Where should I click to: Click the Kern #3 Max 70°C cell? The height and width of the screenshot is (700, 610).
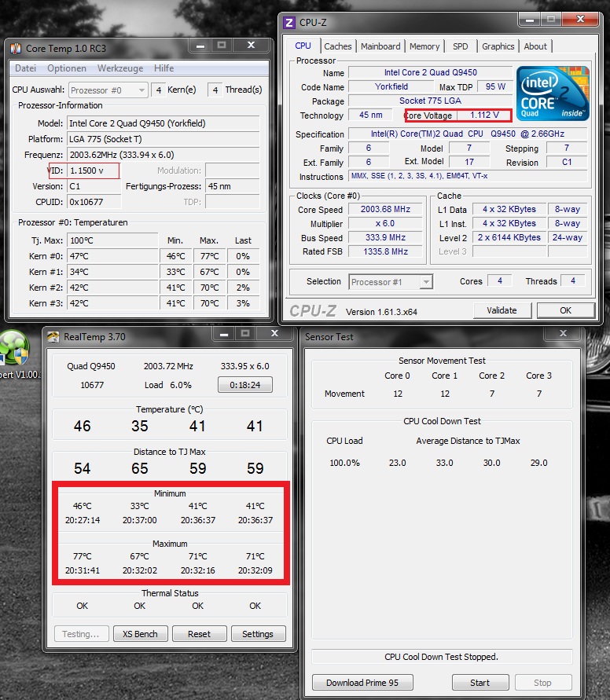(x=209, y=303)
